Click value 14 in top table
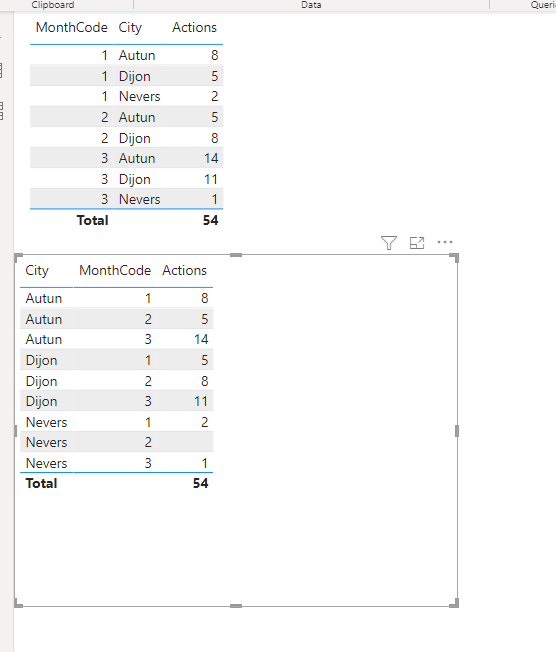The image size is (556, 652). (x=211, y=158)
